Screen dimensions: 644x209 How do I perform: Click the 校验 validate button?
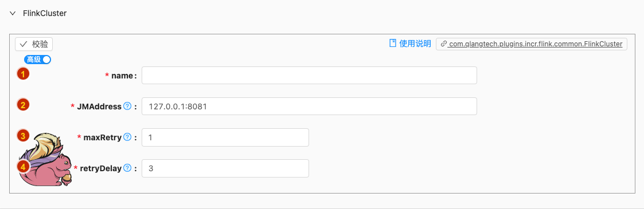tap(34, 44)
